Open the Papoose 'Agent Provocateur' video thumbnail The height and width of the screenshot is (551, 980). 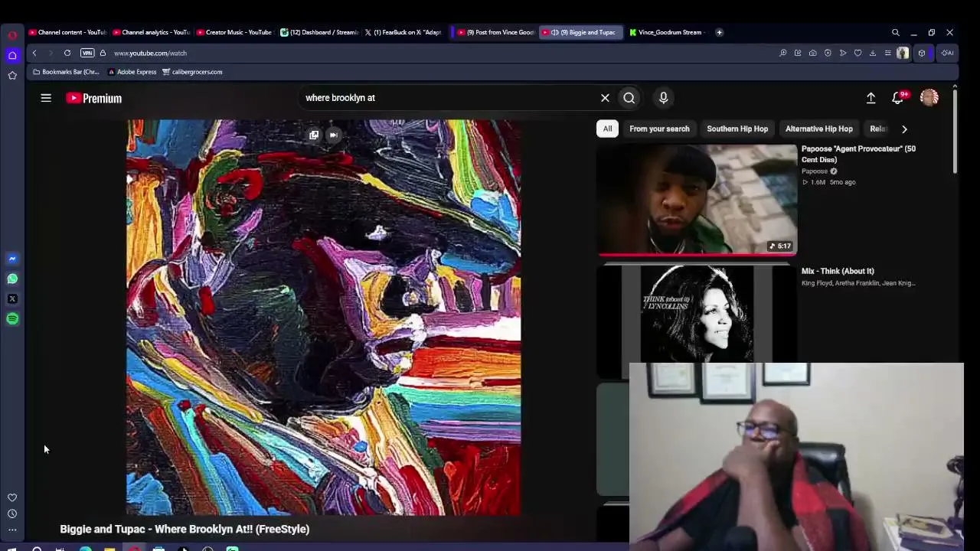[x=697, y=199]
